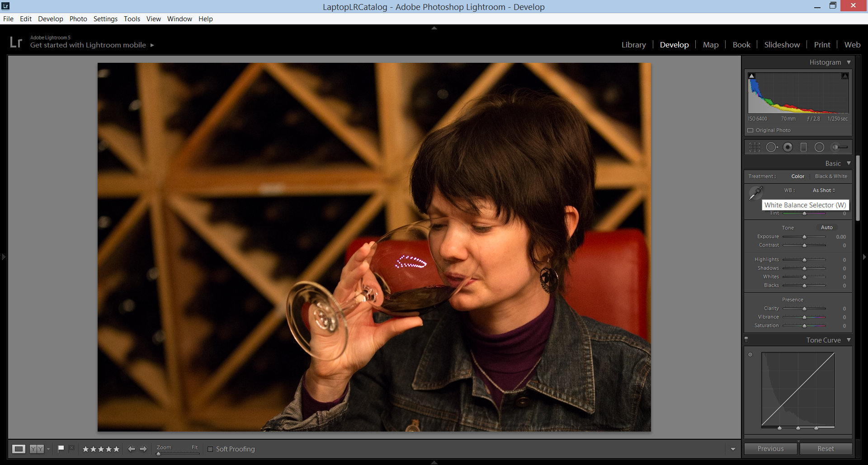Click the Previous button
868x465 pixels.
[x=770, y=449]
